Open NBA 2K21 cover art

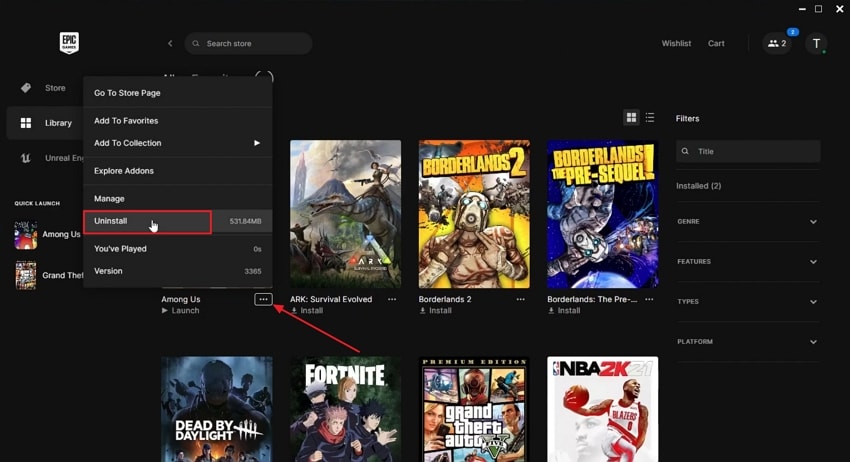pyautogui.click(x=603, y=409)
